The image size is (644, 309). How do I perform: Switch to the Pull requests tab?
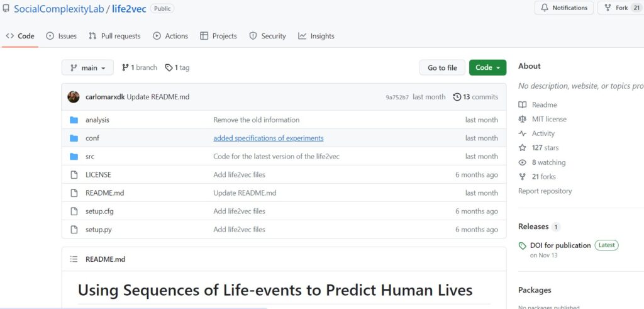coord(114,36)
